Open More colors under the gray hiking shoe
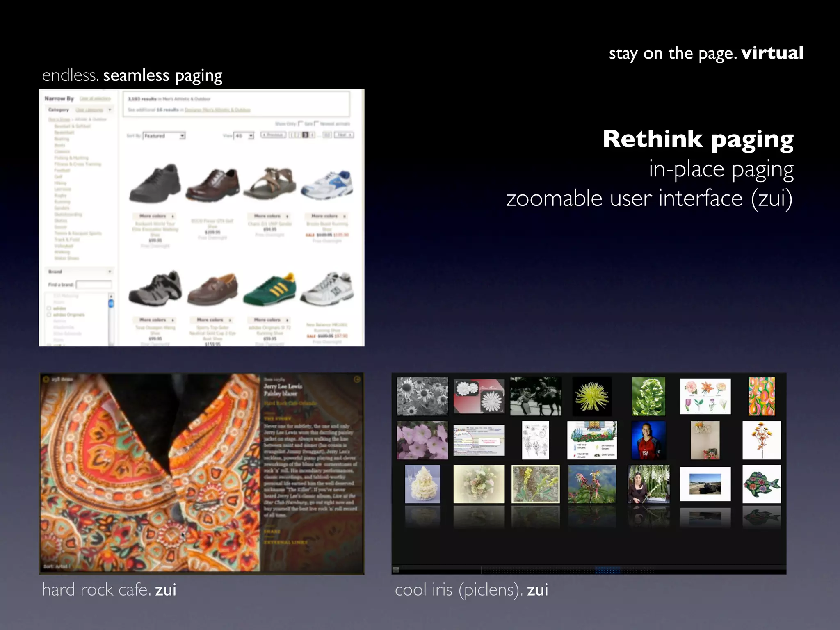 point(154,320)
